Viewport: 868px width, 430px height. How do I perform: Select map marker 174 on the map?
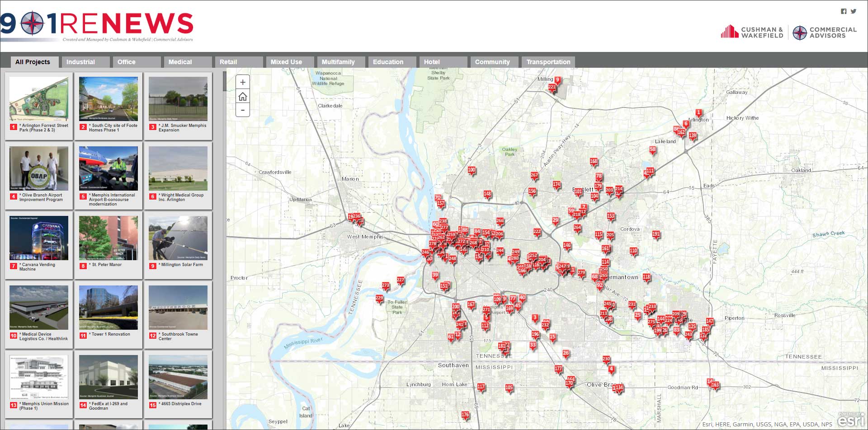(557, 185)
